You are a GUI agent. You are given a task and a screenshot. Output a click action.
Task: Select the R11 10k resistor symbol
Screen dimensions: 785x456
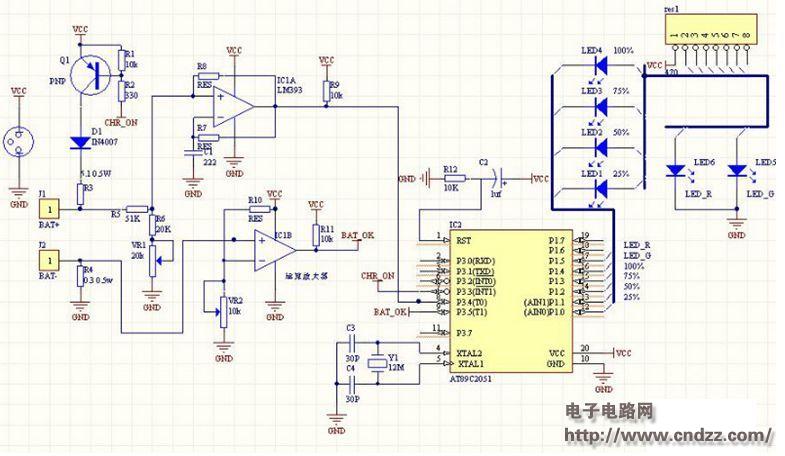pyautogui.click(x=316, y=235)
